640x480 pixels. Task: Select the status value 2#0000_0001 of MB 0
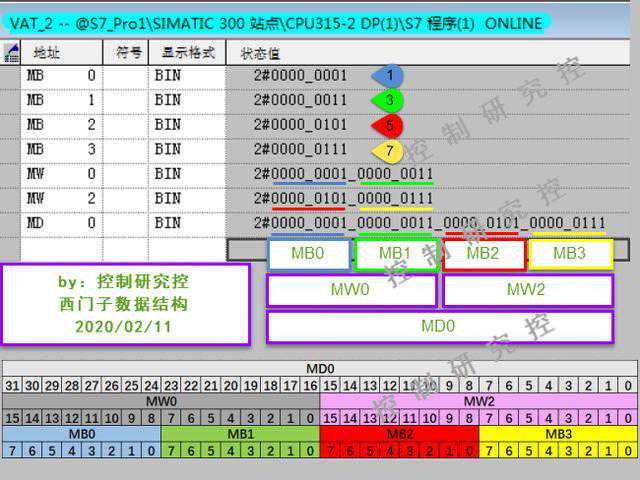click(x=300, y=76)
